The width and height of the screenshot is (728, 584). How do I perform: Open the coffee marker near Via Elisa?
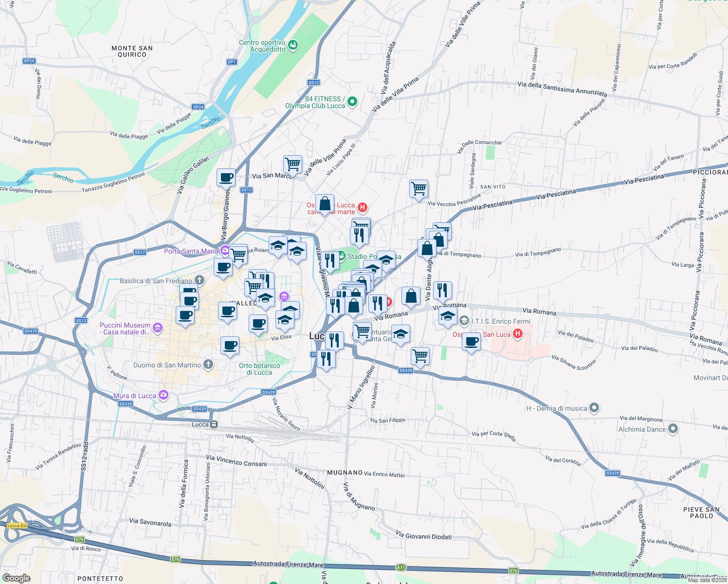tap(257, 323)
